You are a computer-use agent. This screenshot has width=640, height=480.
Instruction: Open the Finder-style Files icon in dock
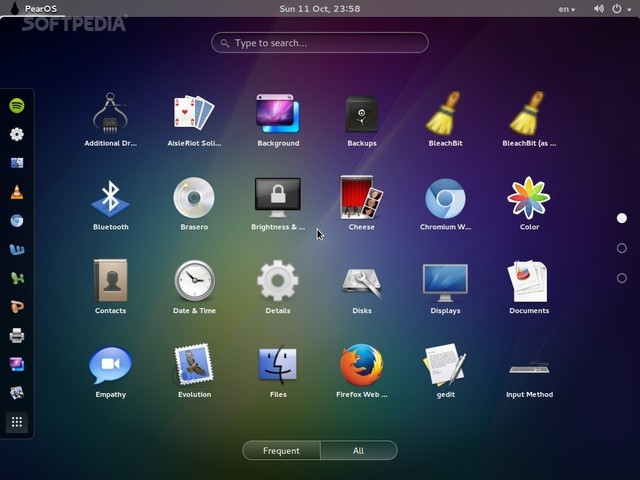pyautogui.click(x=17, y=163)
